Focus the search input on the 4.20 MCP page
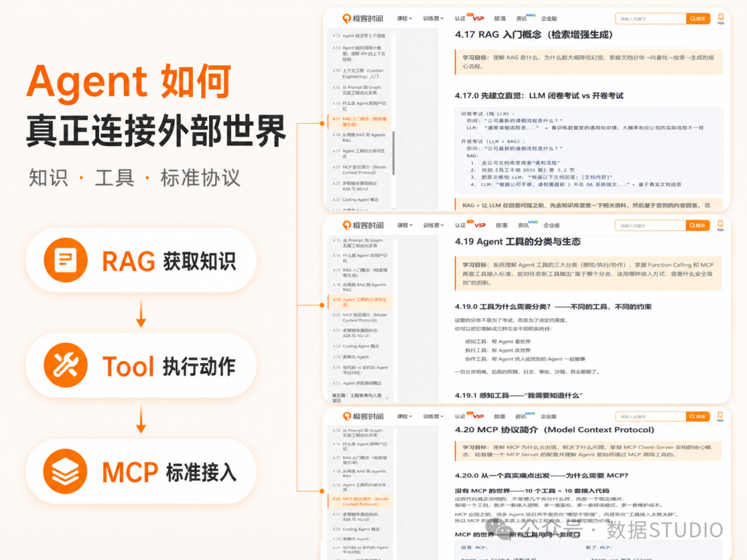 tap(651, 416)
